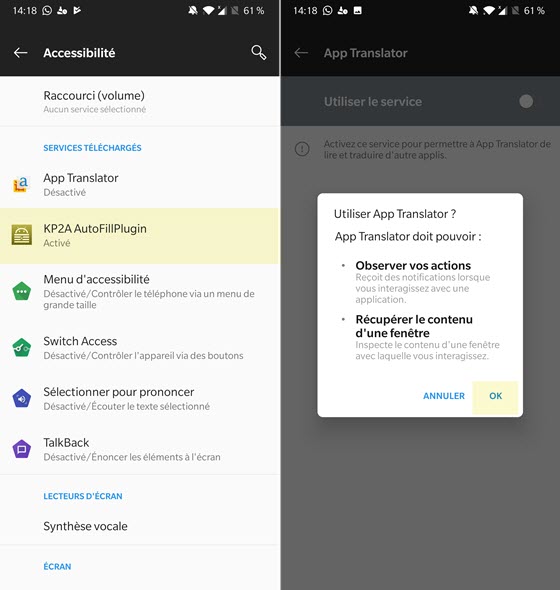Tap ANNULER to cancel the dialog
The width and height of the screenshot is (560, 590).
444,396
